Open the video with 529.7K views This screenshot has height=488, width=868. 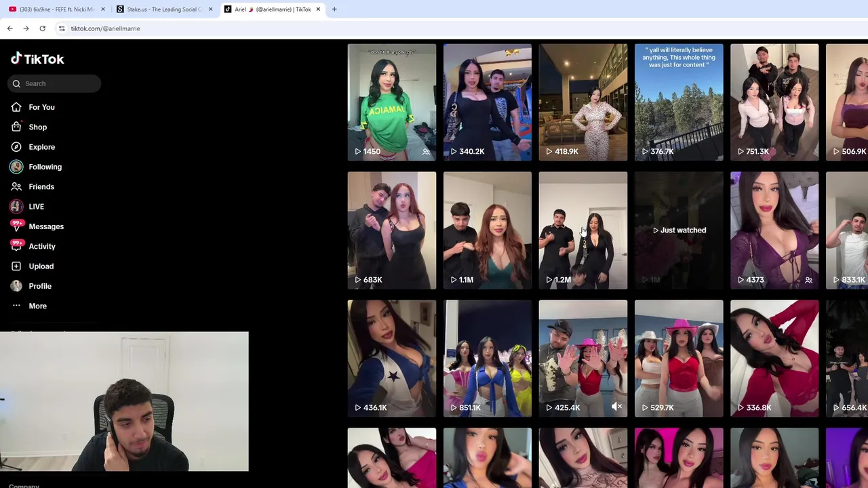click(x=679, y=359)
